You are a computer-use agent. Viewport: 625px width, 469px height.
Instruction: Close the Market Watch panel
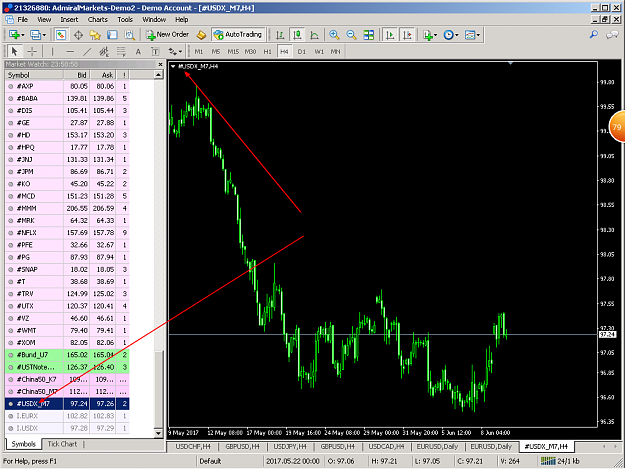tap(160, 64)
